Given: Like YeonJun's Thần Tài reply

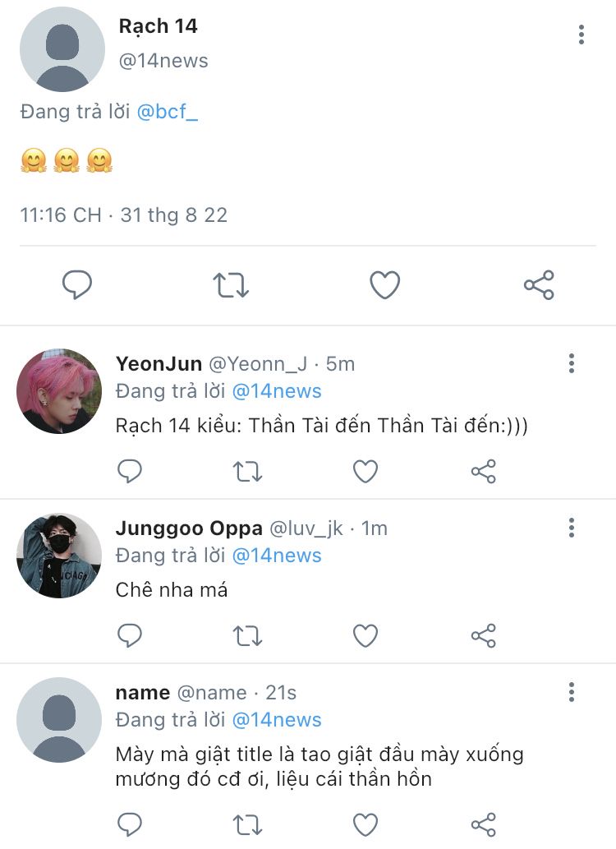Looking at the screenshot, I should tap(365, 471).
